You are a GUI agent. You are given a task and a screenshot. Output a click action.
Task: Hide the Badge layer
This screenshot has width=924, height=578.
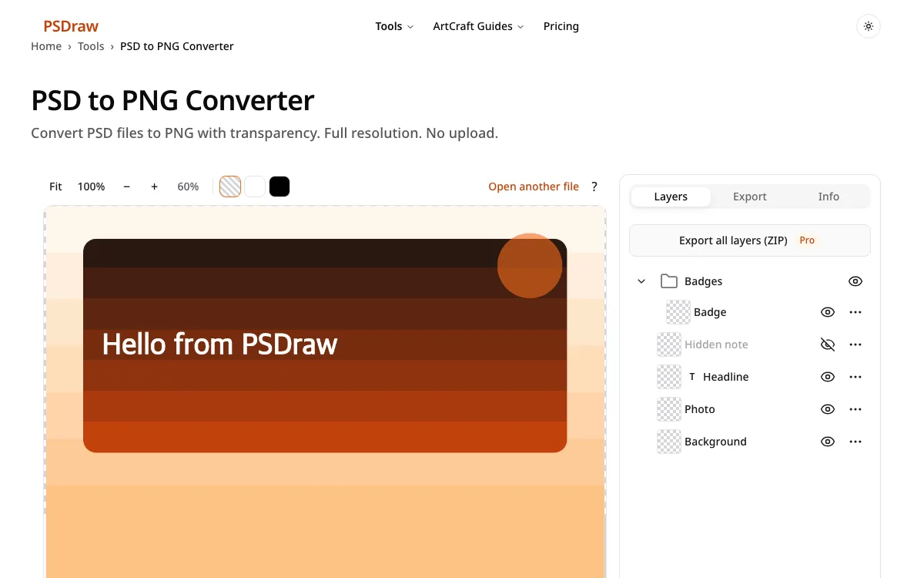click(828, 312)
